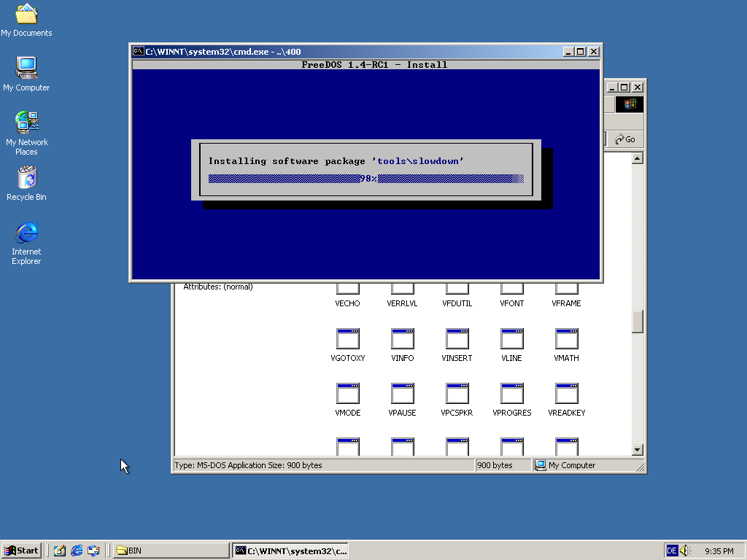The image size is (747, 560).
Task: Click the Show Desktop quick launch icon
Action: (60, 551)
